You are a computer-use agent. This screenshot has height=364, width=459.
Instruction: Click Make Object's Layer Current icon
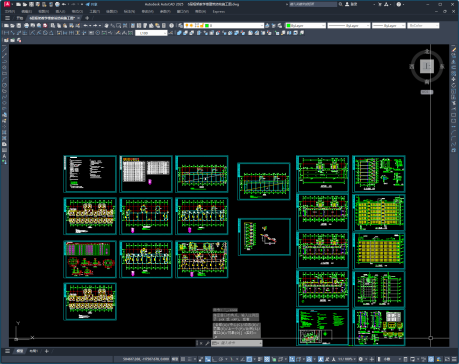pos(267,25)
